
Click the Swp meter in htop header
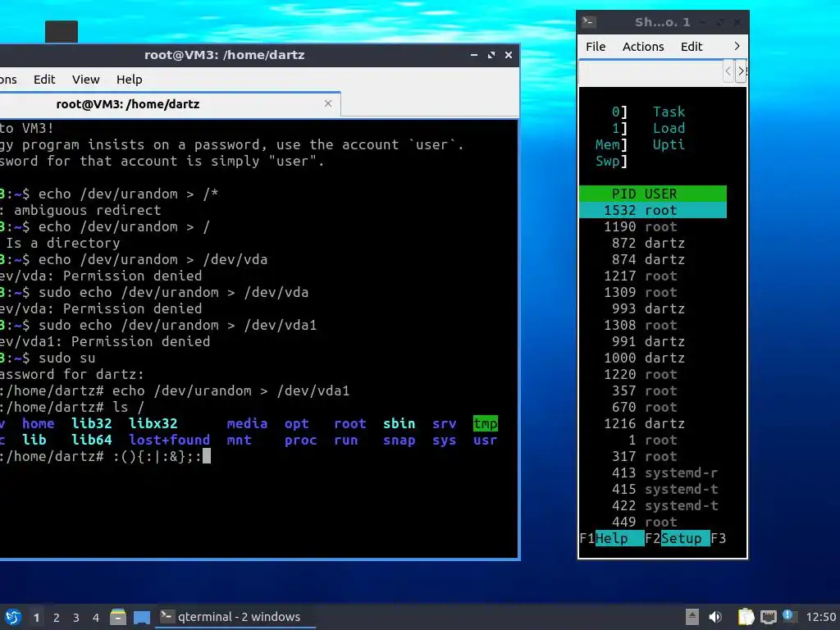610,161
